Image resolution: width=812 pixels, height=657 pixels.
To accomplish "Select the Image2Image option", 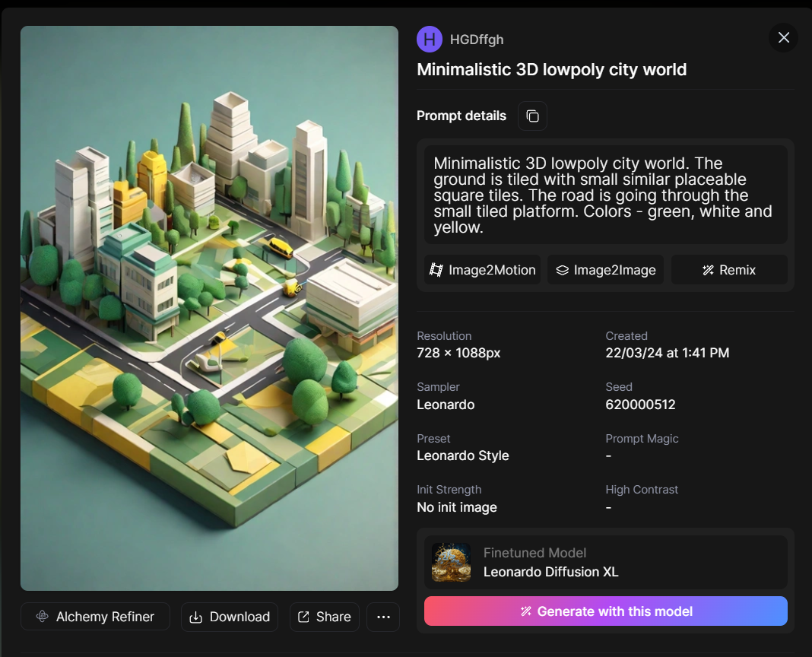I will pos(606,270).
